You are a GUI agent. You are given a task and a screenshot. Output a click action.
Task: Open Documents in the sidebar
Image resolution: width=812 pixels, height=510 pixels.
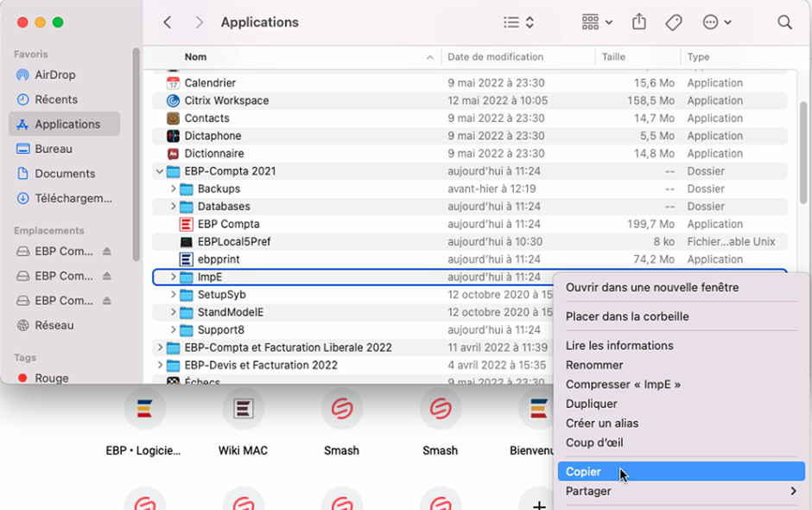(65, 174)
